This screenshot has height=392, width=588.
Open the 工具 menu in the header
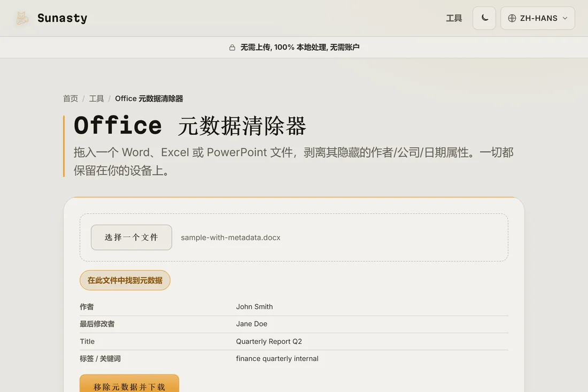454,18
